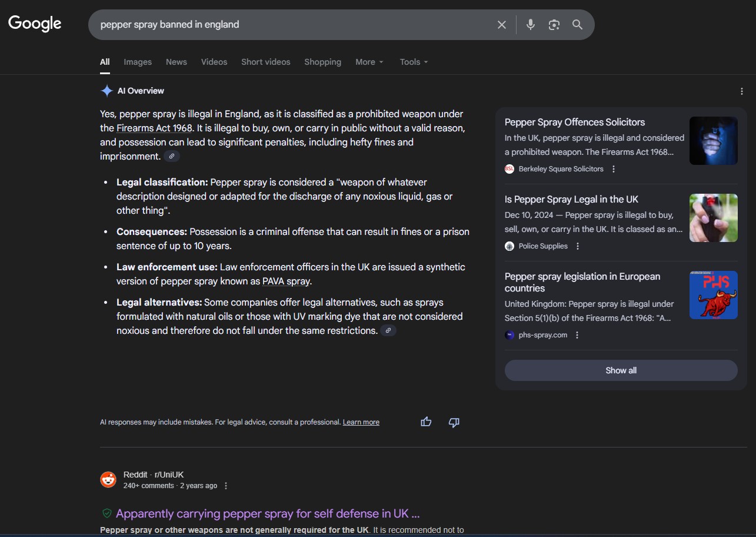Start voice search with microphone icon
The width and height of the screenshot is (756, 537).
coord(531,25)
